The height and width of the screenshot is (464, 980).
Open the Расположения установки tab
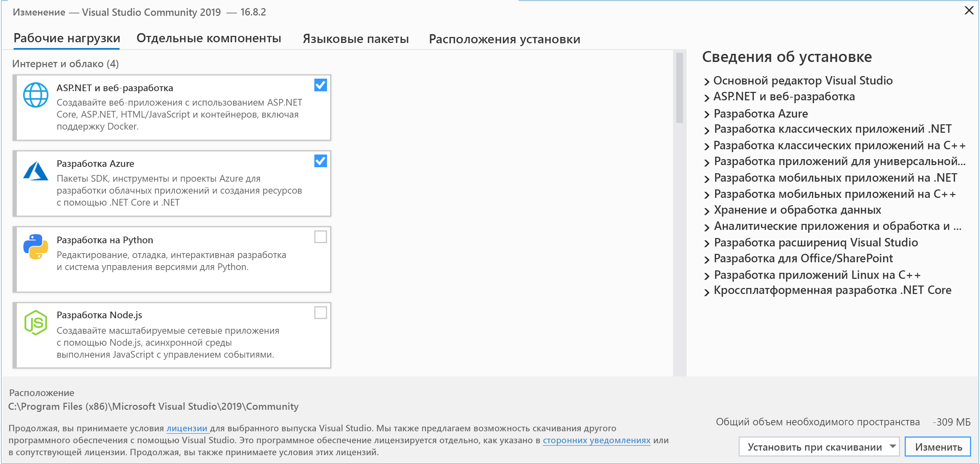504,39
